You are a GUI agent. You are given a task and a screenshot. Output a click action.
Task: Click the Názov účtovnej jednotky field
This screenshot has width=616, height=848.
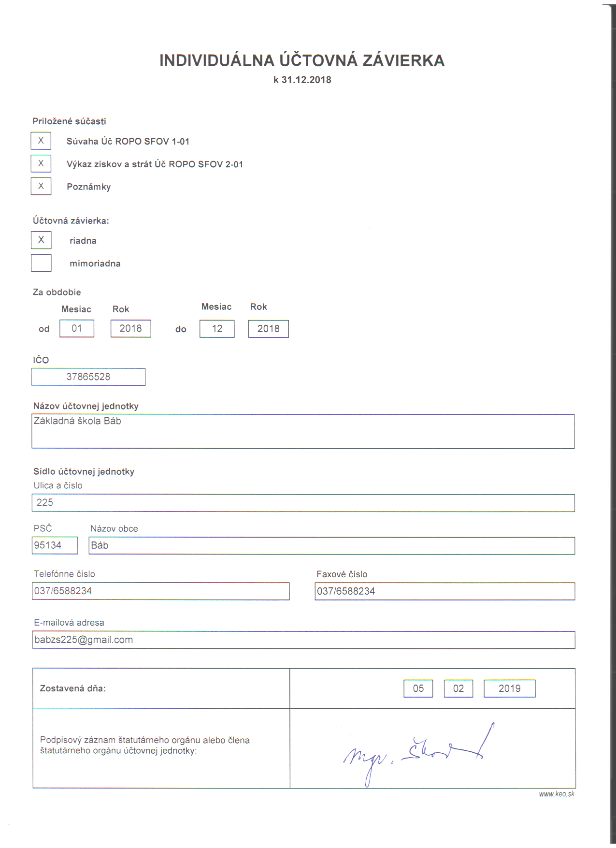pyautogui.click(x=303, y=431)
